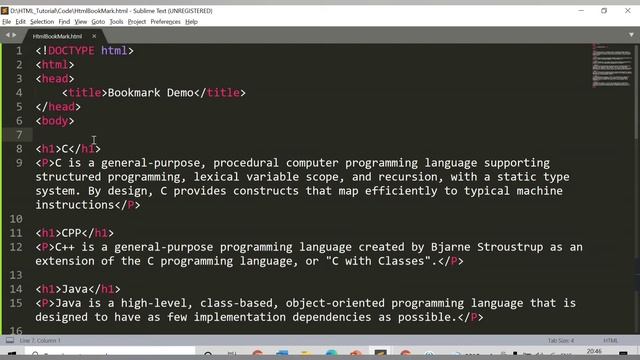Viewport: 640px width, 360px height.
Task: Open the File menu
Action: point(7,22)
